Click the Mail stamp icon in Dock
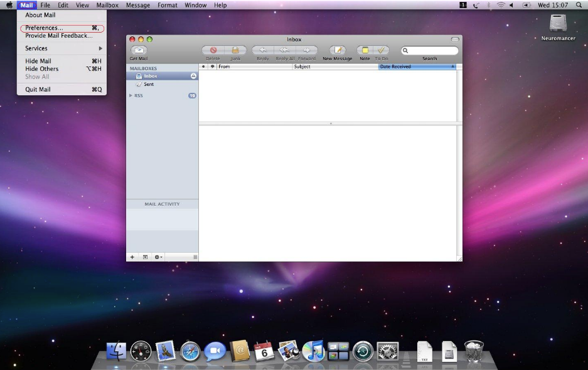This screenshot has height=370, width=588. coord(166,351)
